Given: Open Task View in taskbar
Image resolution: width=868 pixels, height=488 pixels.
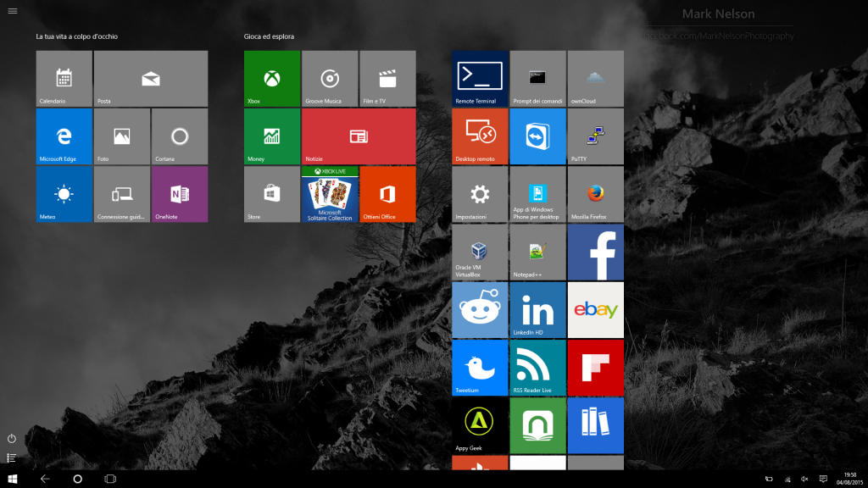Looking at the screenshot, I should pos(110,480).
